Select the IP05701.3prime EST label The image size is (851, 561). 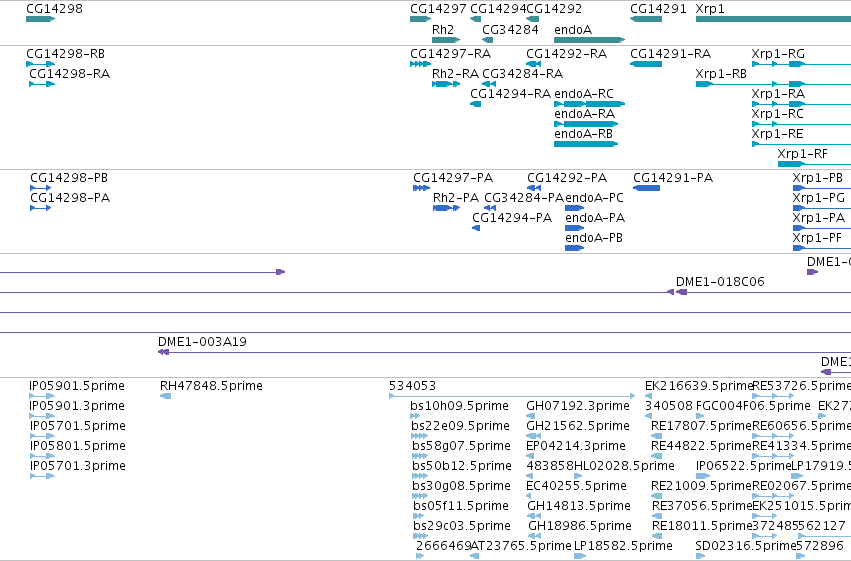coord(78,467)
